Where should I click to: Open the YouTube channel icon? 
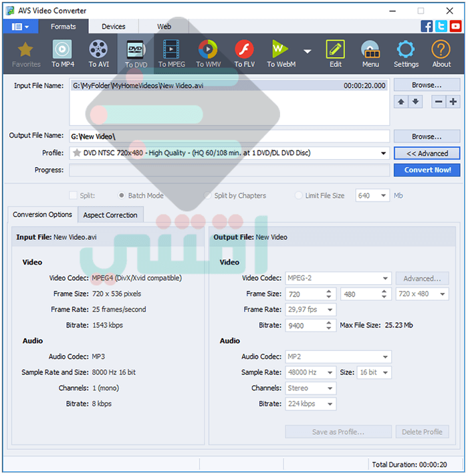(x=455, y=26)
